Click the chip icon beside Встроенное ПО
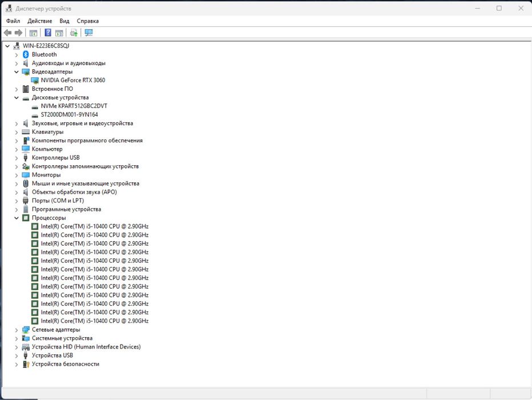This screenshot has width=532, height=400. [x=26, y=89]
